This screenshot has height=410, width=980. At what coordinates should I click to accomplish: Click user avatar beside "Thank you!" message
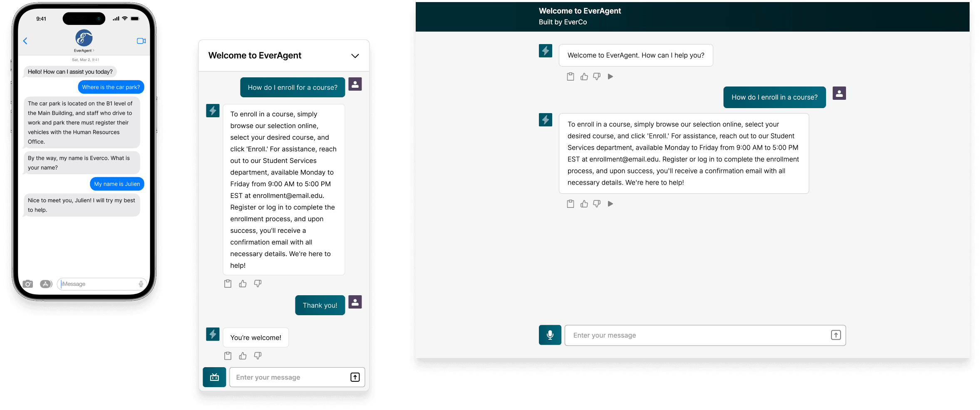coord(355,302)
